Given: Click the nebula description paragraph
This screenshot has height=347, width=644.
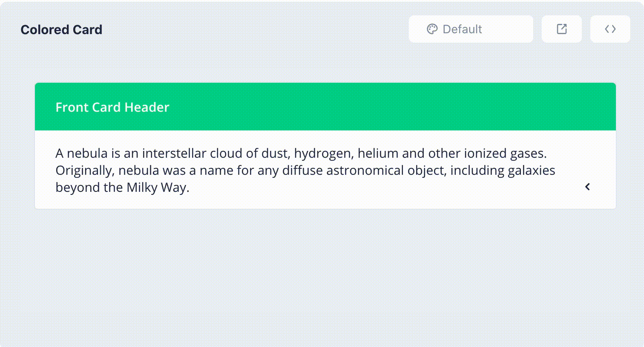Looking at the screenshot, I should (305, 170).
